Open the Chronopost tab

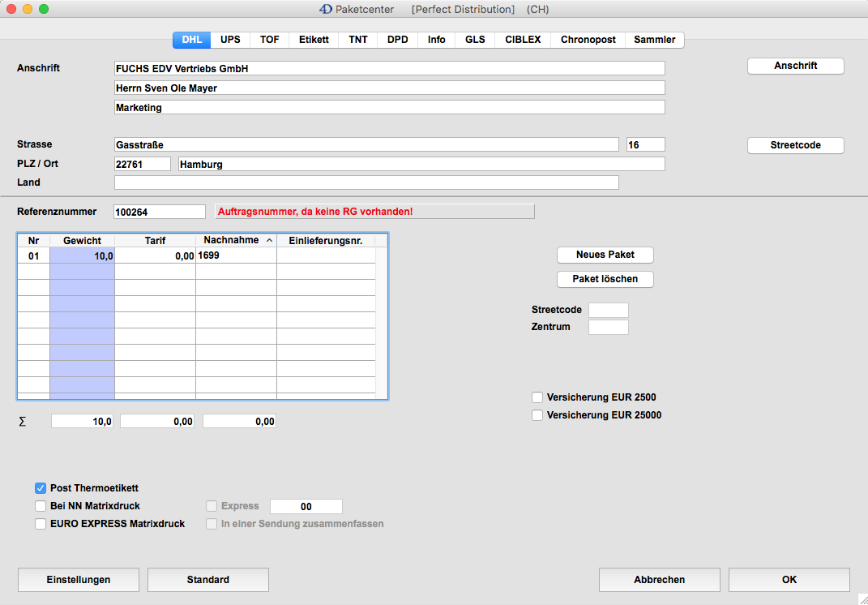(x=588, y=40)
